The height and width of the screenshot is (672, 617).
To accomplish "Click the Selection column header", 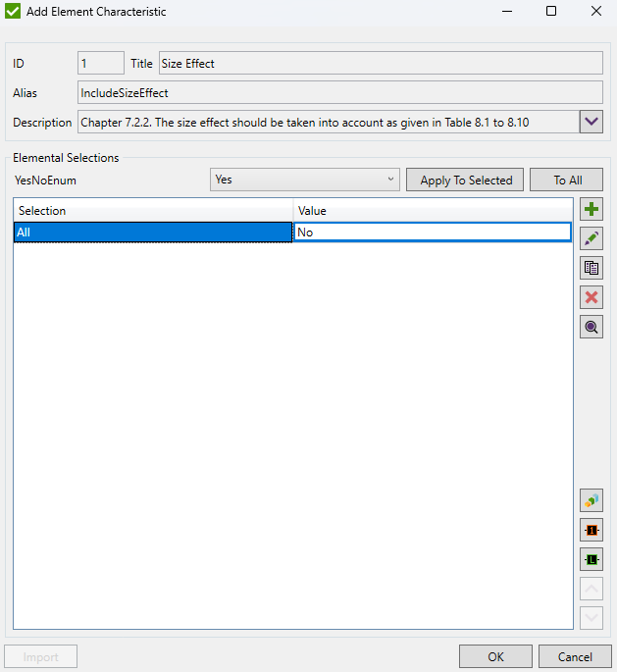I will 152,211.
